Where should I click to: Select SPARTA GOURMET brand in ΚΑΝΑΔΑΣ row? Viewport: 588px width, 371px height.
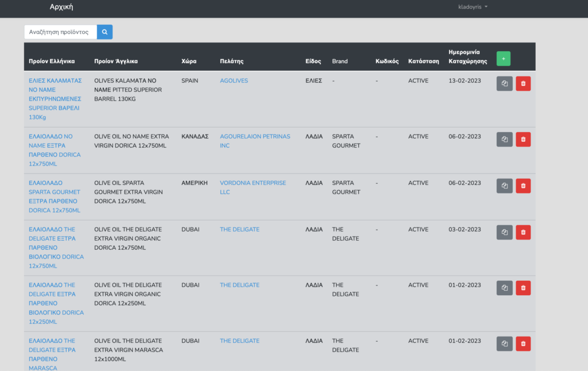coord(346,141)
